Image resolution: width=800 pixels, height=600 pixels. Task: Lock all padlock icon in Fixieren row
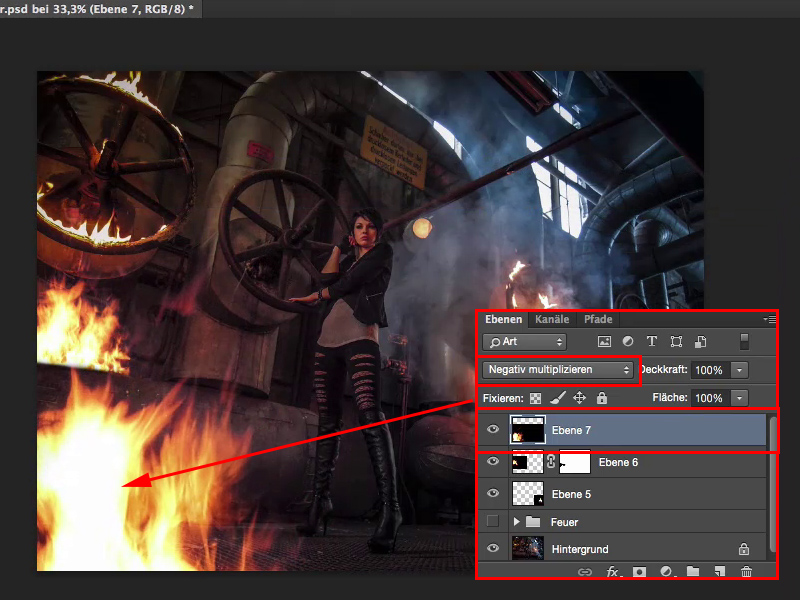tap(602, 397)
